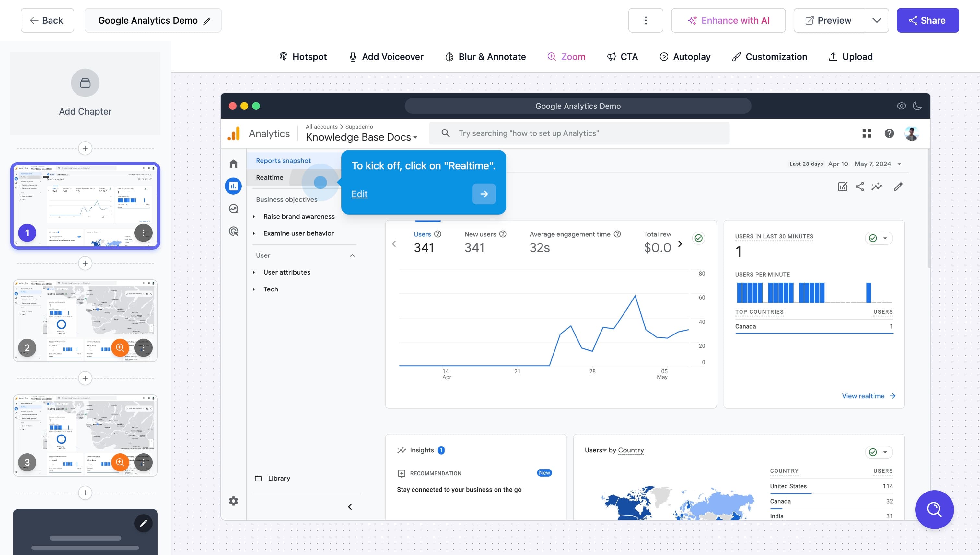Click the info icon beside Average engagement time
The height and width of the screenshot is (555, 980).
point(617,234)
